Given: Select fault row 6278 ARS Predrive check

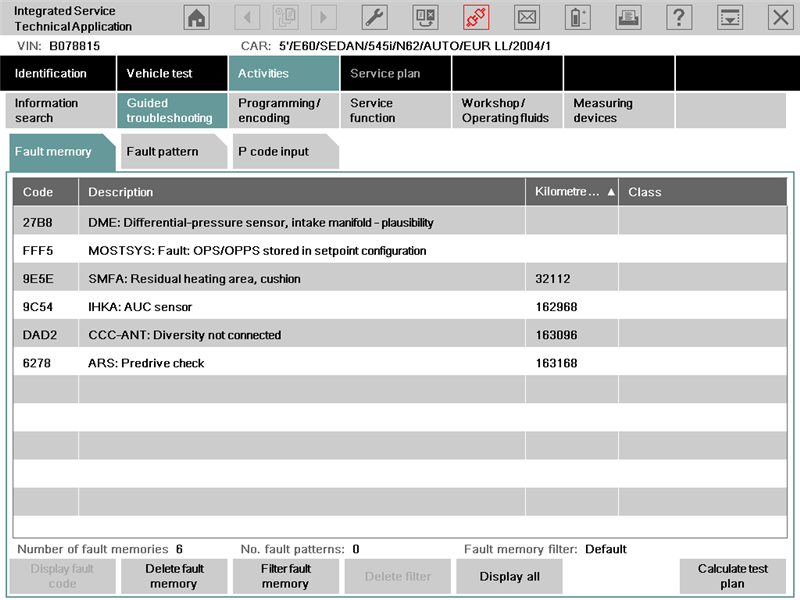Looking at the screenshot, I should pos(400,363).
